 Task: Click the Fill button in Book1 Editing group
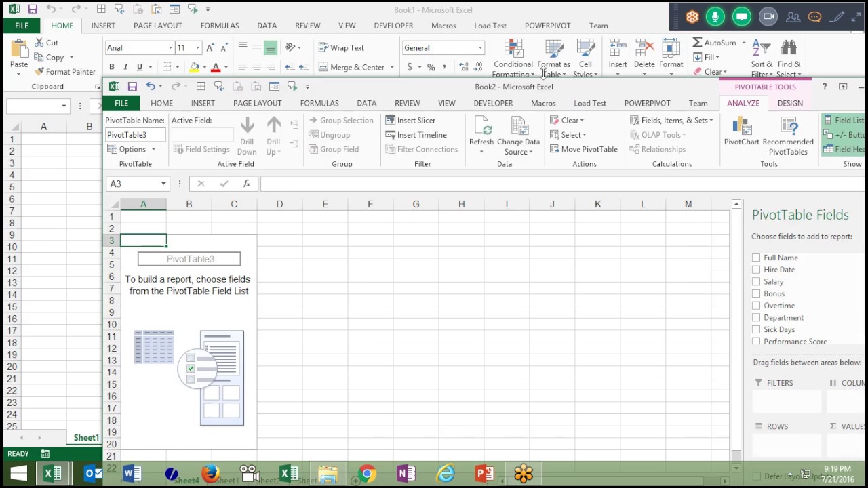[706, 58]
